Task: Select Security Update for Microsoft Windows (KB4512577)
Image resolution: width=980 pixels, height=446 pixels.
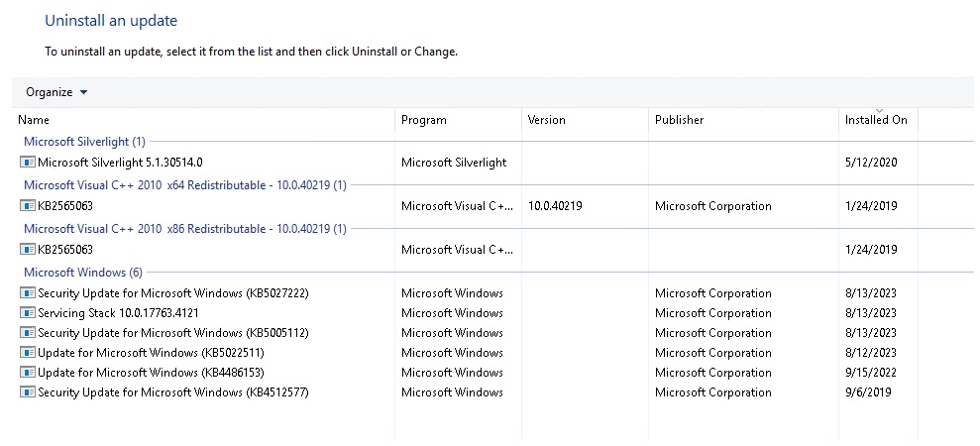Action: tap(173, 392)
